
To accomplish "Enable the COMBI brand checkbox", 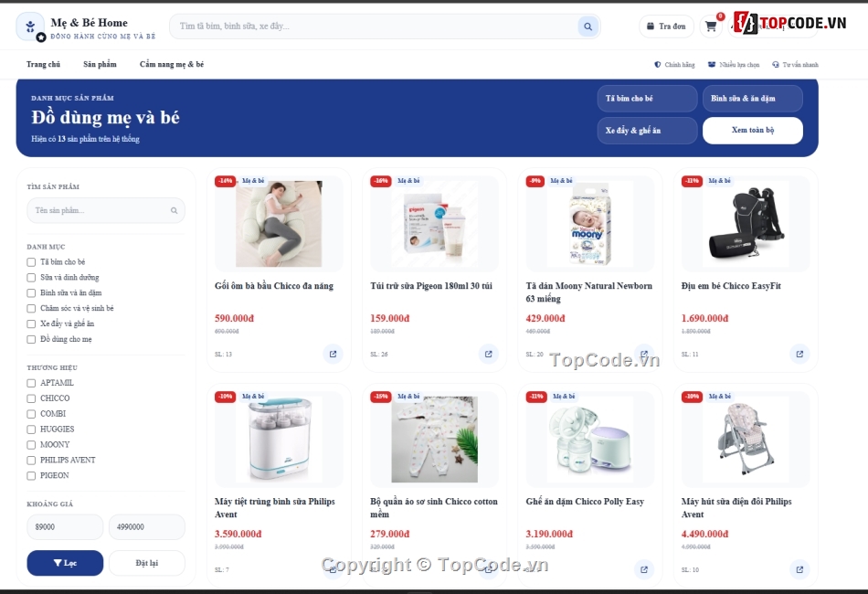I will [31, 414].
